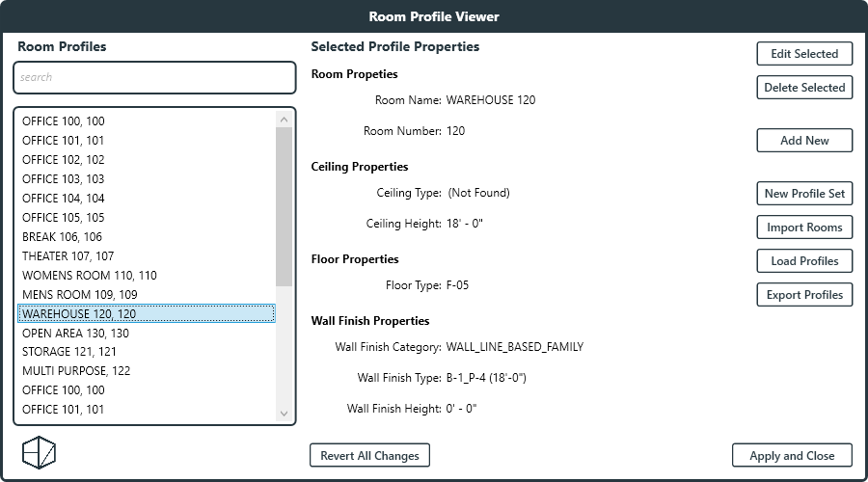Click the profile list scrollbar thumb
This screenshot has width=868, height=482.
[284, 207]
